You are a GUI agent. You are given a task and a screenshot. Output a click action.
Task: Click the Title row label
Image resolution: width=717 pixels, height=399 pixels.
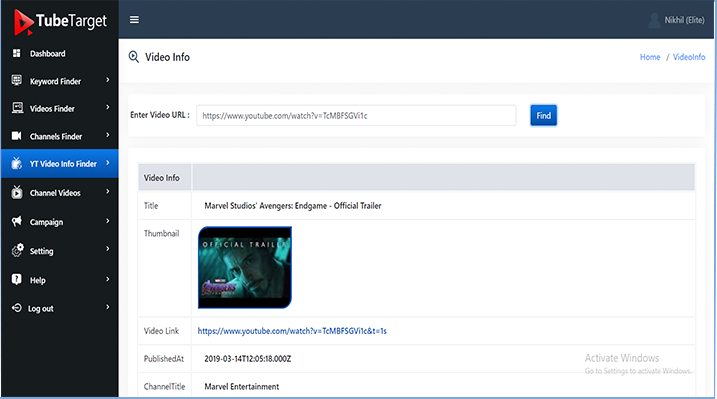(x=151, y=206)
